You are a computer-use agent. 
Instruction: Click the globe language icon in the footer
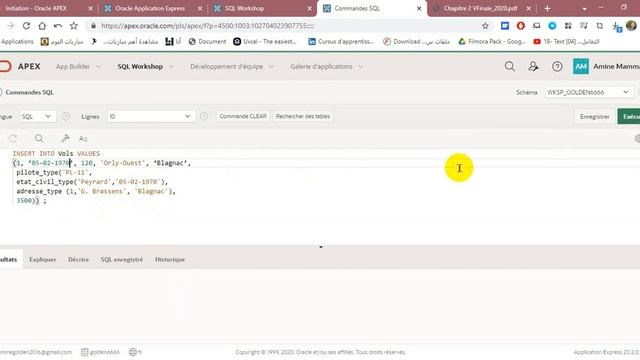(133, 352)
